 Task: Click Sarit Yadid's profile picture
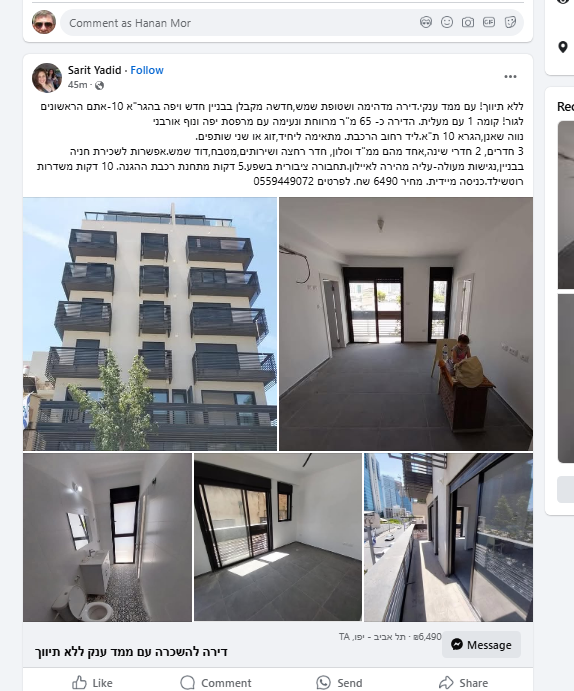pyautogui.click(x=47, y=78)
